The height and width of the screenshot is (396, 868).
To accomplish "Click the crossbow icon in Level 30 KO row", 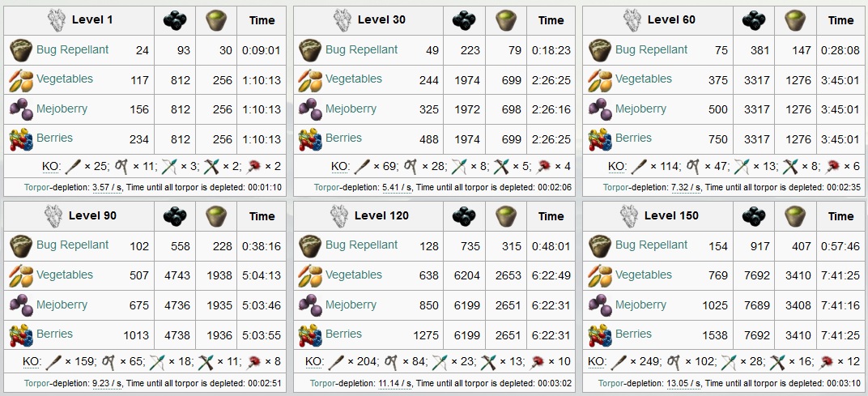I will tap(501, 166).
